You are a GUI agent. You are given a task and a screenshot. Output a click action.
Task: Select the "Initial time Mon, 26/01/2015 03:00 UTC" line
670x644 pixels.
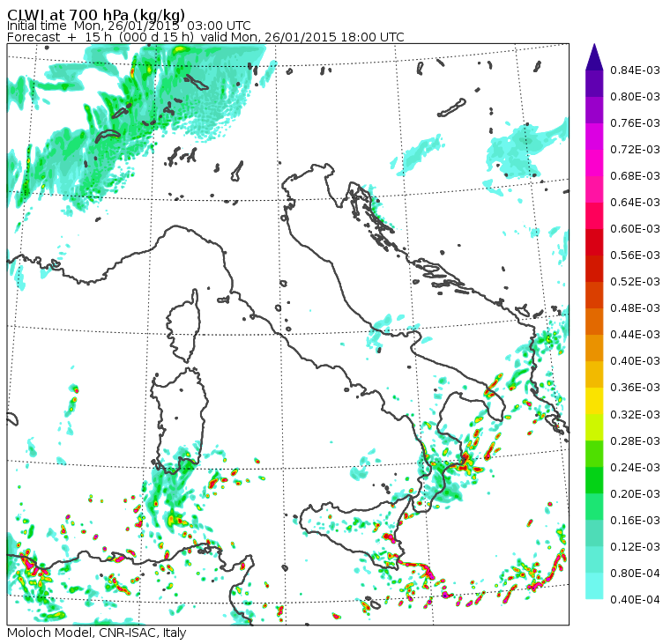(129, 26)
